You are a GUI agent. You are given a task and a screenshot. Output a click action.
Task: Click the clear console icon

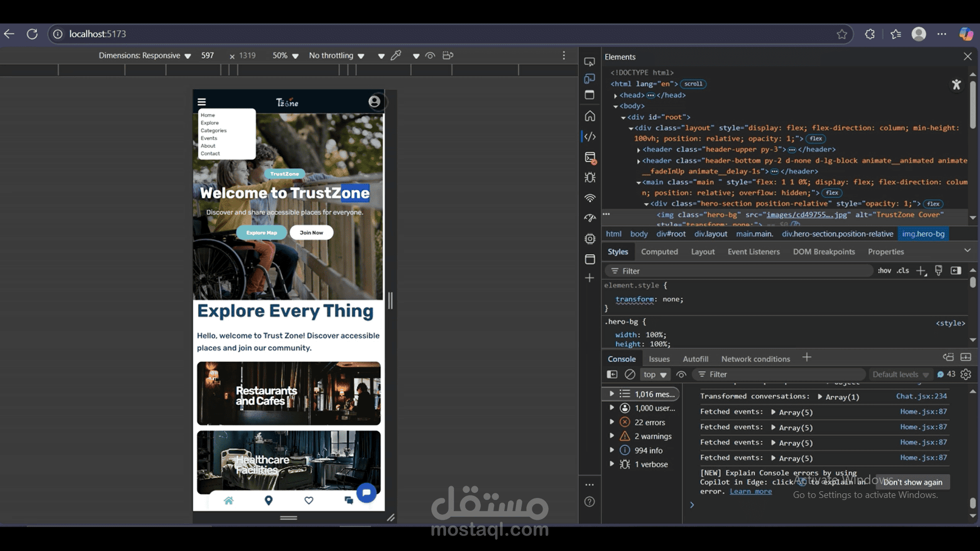(630, 374)
